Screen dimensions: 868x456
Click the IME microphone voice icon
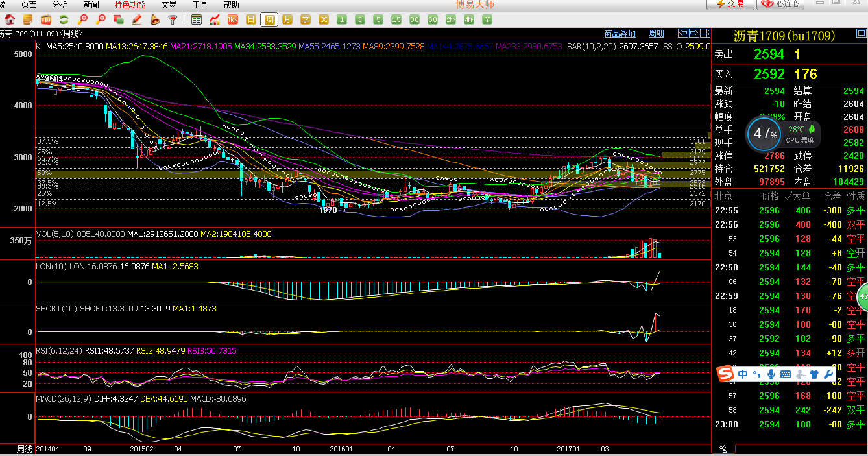pyautogui.click(x=771, y=374)
